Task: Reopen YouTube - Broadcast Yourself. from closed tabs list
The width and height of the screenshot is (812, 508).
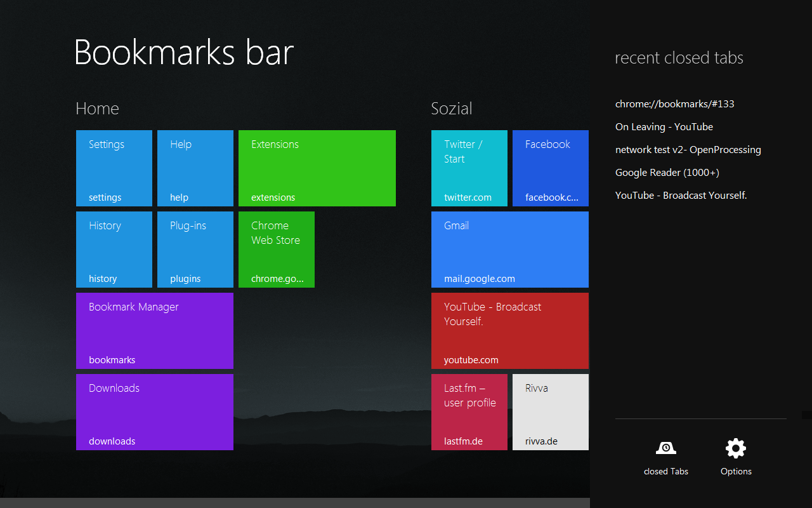Action: [x=681, y=196]
